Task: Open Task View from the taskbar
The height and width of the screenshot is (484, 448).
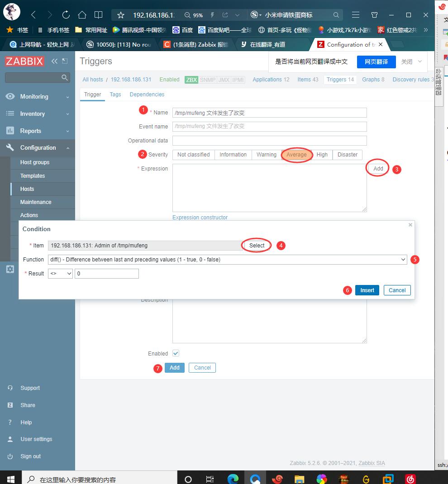Action: (210, 479)
